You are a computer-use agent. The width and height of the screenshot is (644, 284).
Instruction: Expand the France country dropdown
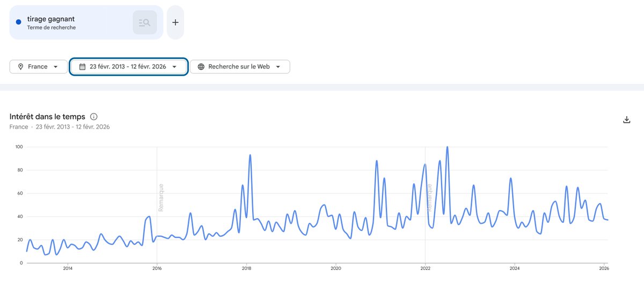[39, 66]
